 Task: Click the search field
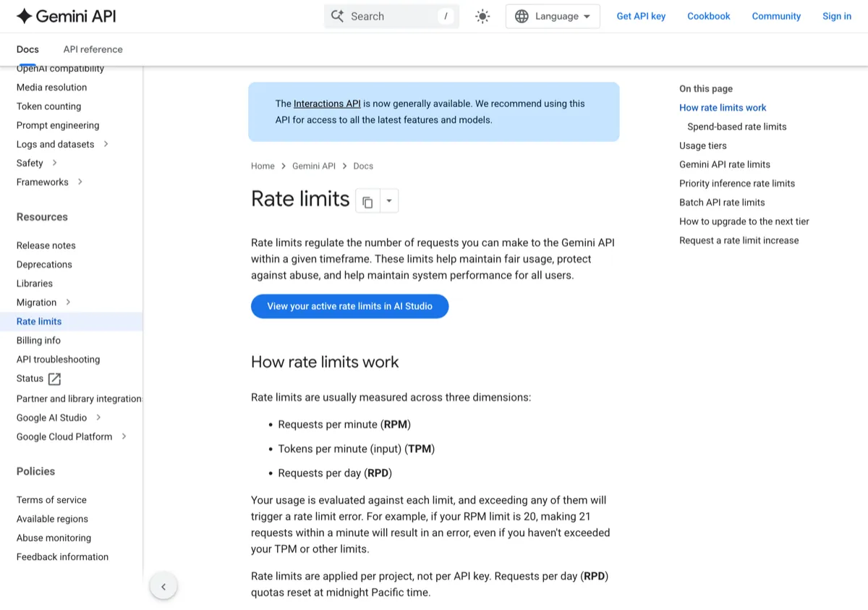(x=391, y=16)
